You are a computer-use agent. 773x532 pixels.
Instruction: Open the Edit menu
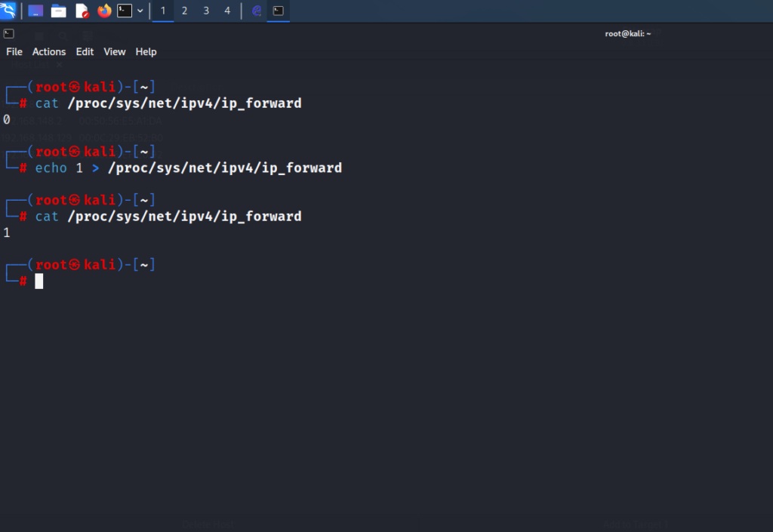(x=85, y=51)
